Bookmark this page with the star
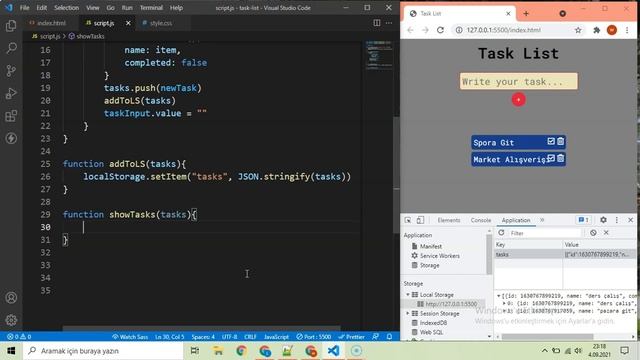This screenshot has width=640, height=360. (x=578, y=30)
